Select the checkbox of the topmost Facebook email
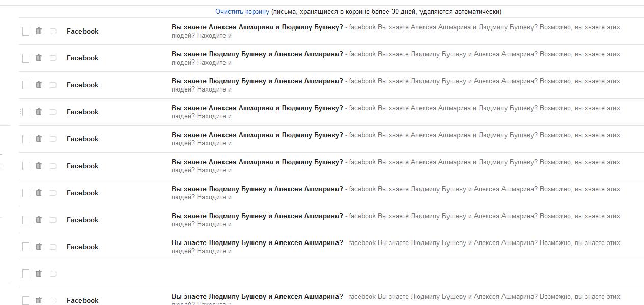 (x=25, y=31)
